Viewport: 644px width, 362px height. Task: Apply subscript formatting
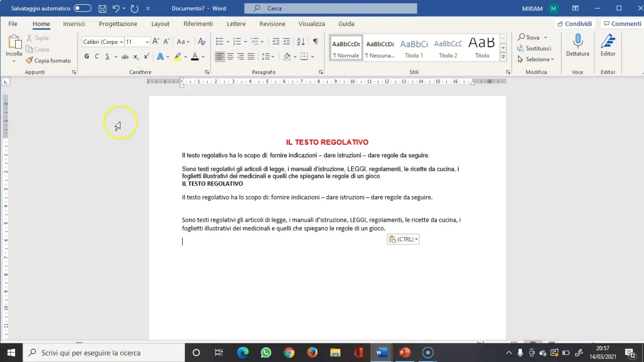tap(136, 56)
